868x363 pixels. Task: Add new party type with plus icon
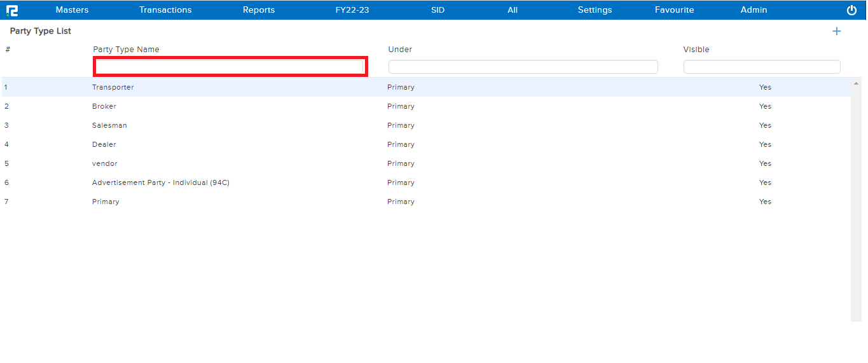tap(836, 31)
